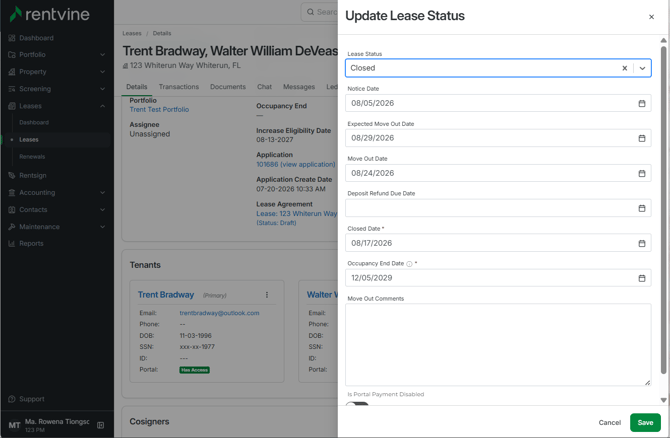670x438 pixels.
Task: Click the Reports chart icon
Action: pos(12,244)
